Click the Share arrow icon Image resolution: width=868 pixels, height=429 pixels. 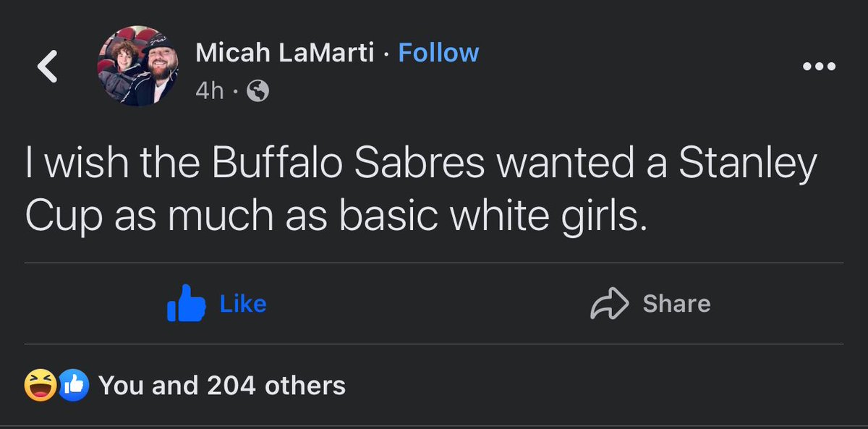pyautogui.click(x=610, y=304)
